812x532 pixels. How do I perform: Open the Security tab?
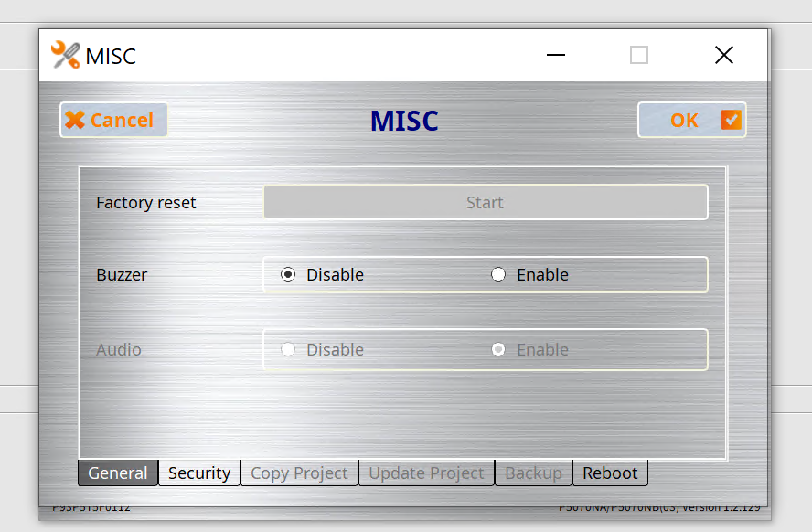coord(199,473)
